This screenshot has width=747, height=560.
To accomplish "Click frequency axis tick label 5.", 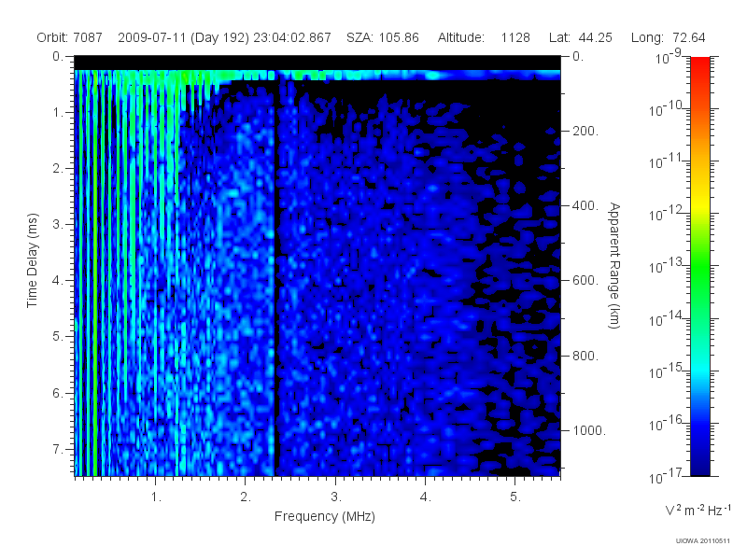I will click(515, 497).
